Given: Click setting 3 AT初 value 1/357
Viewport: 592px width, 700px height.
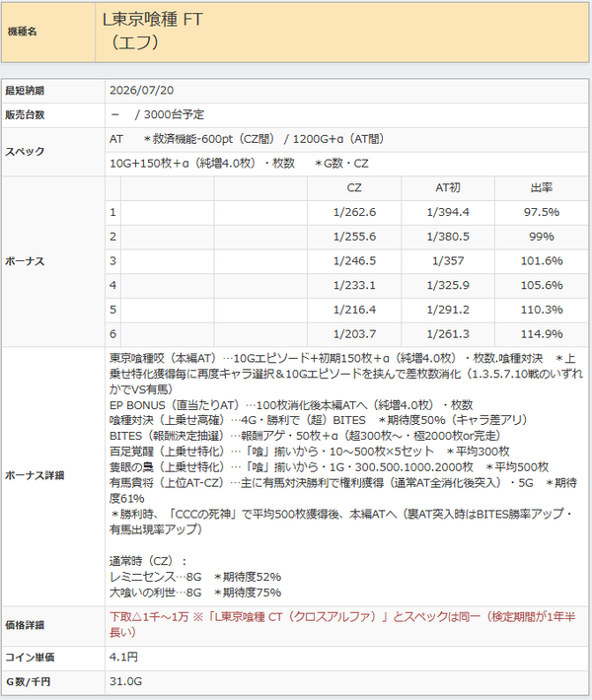Looking at the screenshot, I should [448, 261].
